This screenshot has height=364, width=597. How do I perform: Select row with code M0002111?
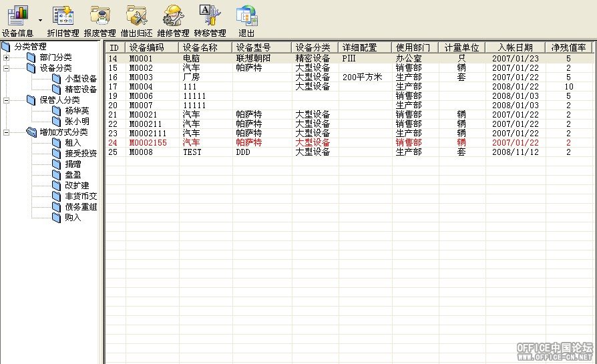coord(349,134)
